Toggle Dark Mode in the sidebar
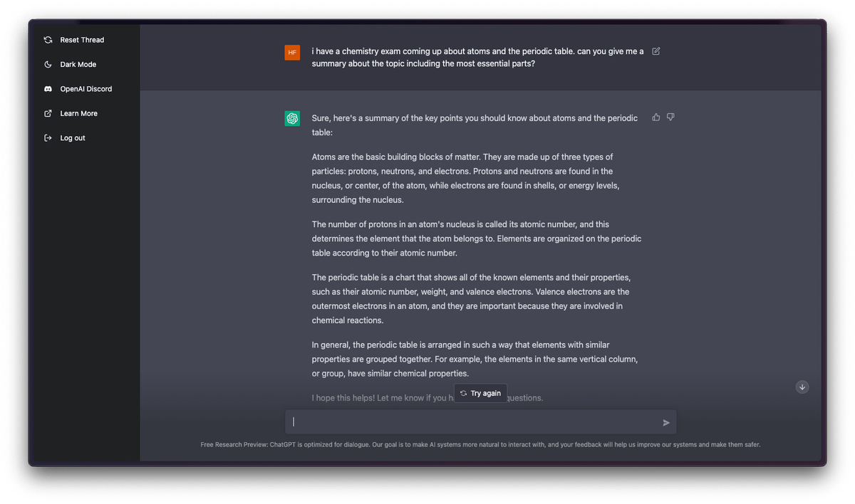Viewport: 855px width, 504px height. point(78,65)
